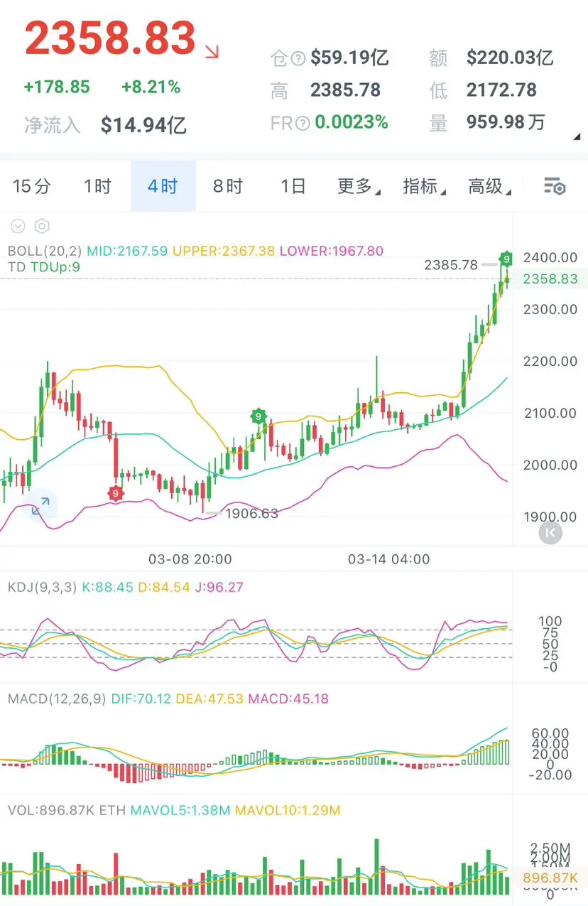Tap the question mark icon next to FR
Image resolution: width=588 pixels, height=906 pixels.
coord(303,123)
